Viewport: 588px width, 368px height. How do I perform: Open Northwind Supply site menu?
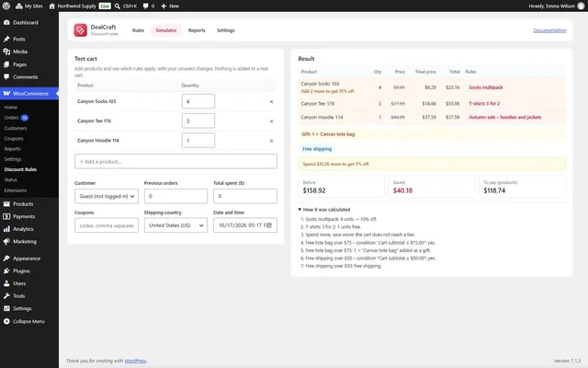click(x=73, y=6)
